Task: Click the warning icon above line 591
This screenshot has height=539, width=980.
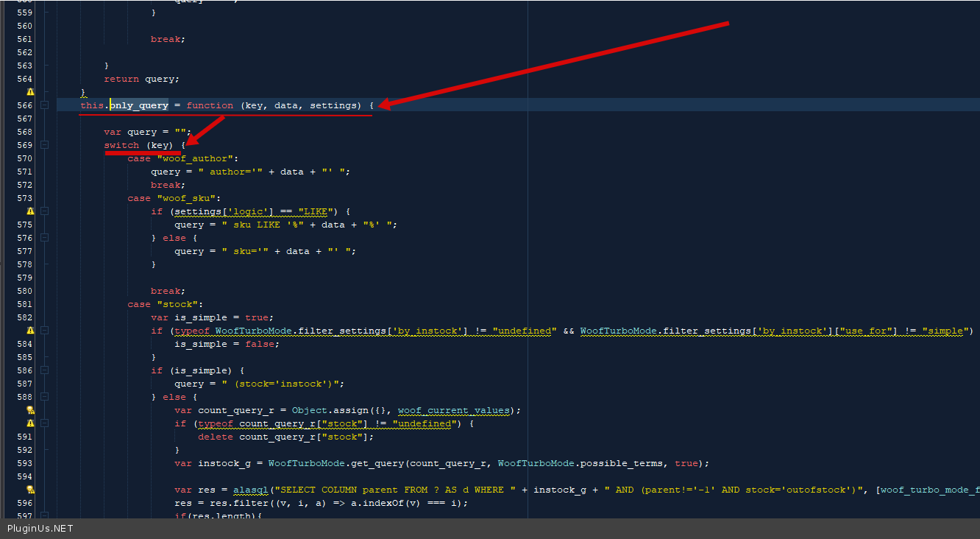Action: 30,423
